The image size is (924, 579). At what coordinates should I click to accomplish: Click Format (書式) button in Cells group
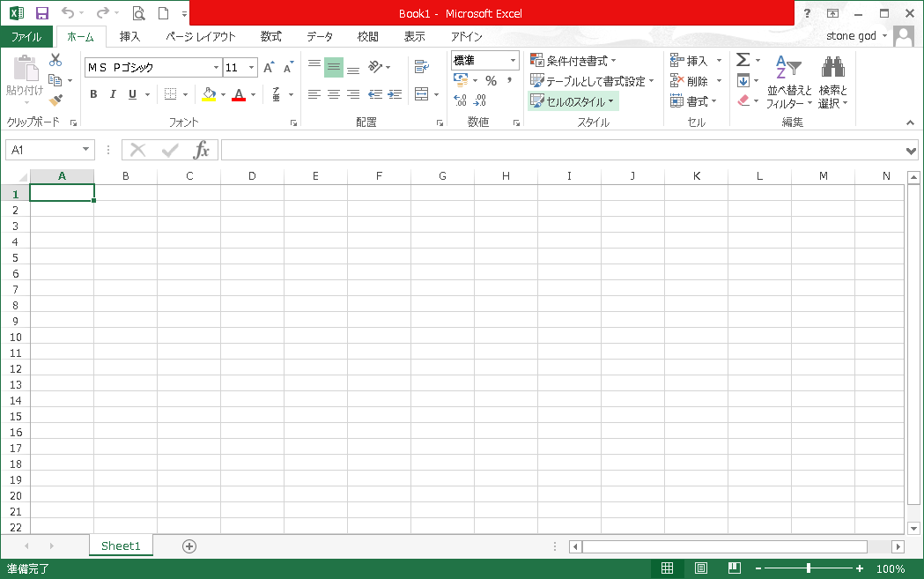coord(693,101)
